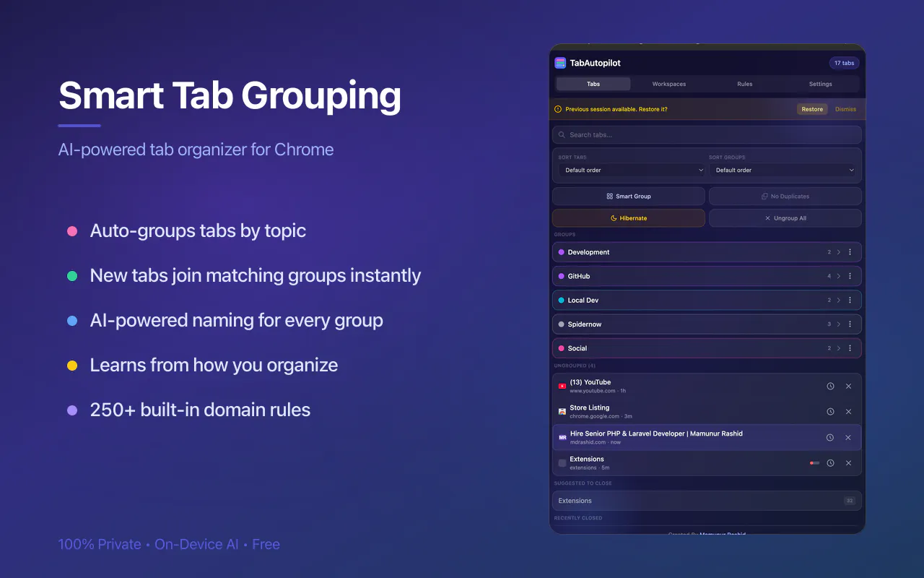Click the purple color dot of the Development group
Screen dimensions: 924x578
tap(561, 252)
